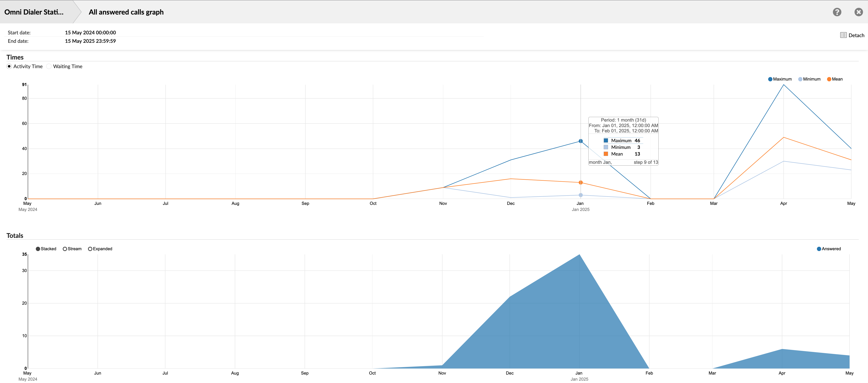The image size is (868, 383).
Task: Open the Omni Dialer Statistics breadcrumb tab
Action: (x=34, y=12)
